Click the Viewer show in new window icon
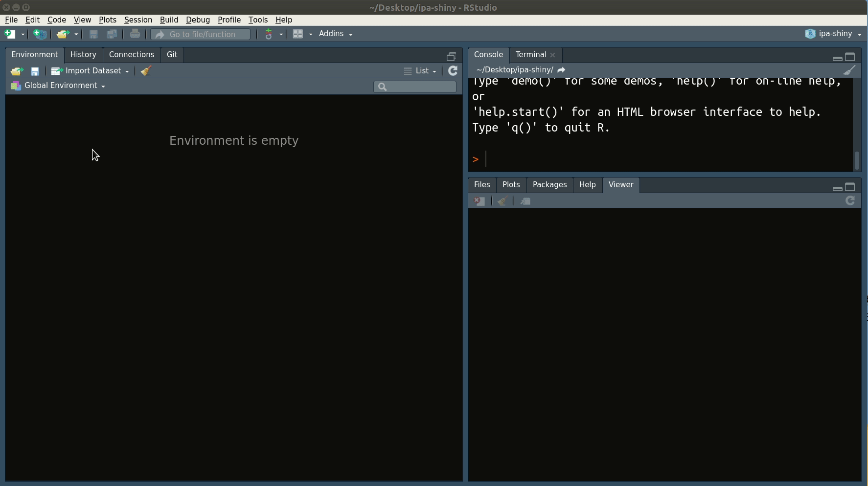The image size is (868, 486). coord(525,201)
